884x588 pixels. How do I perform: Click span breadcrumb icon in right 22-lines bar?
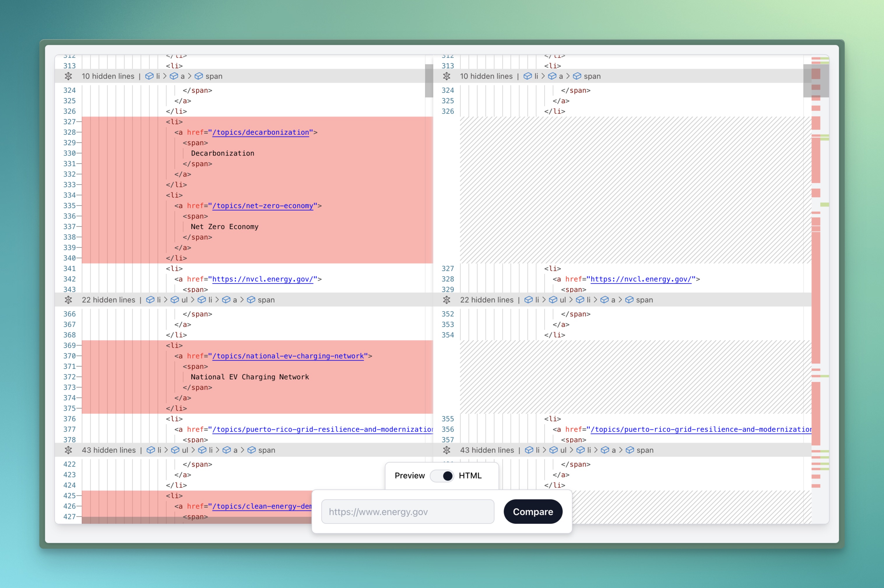click(x=629, y=300)
